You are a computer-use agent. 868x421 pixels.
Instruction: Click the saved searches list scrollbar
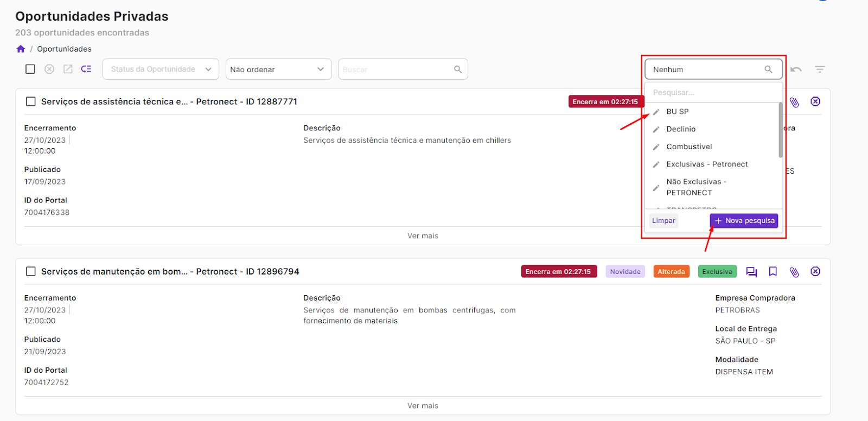coord(781,130)
